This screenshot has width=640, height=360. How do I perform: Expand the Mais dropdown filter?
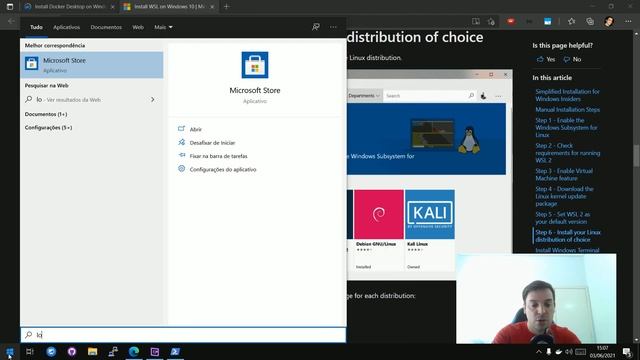pyautogui.click(x=163, y=27)
